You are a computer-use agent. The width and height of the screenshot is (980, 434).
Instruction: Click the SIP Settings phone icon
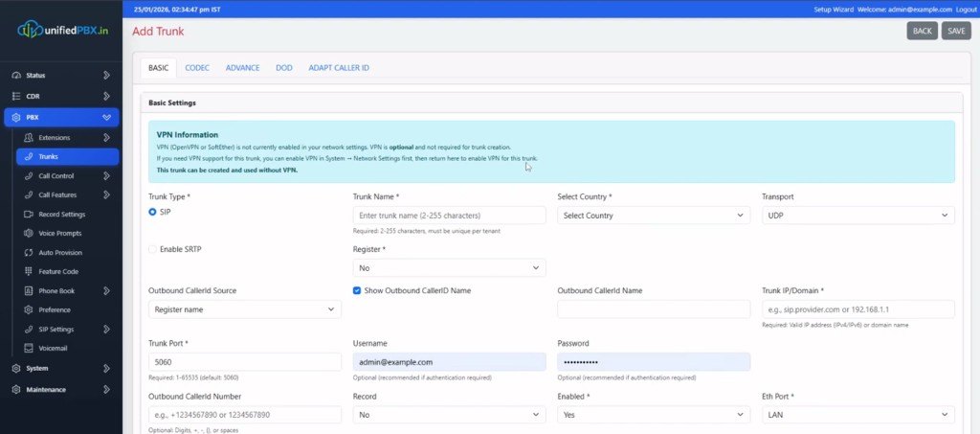pyautogui.click(x=28, y=330)
